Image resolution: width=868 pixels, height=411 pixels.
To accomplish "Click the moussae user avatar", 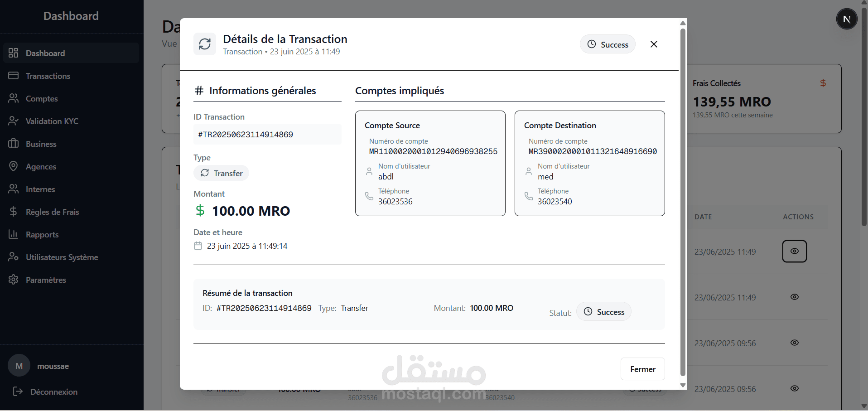I will 19,366.
